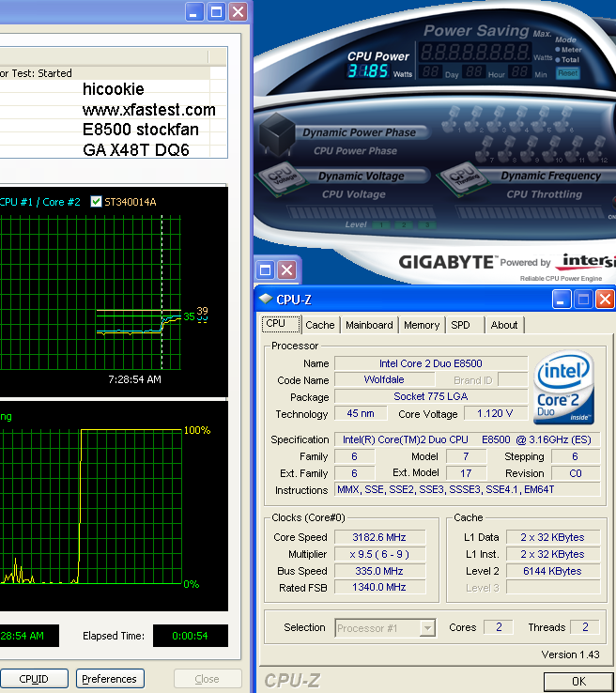Image resolution: width=616 pixels, height=693 pixels.
Task: Click power phase piston icon 12
Action: click(x=598, y=149)
